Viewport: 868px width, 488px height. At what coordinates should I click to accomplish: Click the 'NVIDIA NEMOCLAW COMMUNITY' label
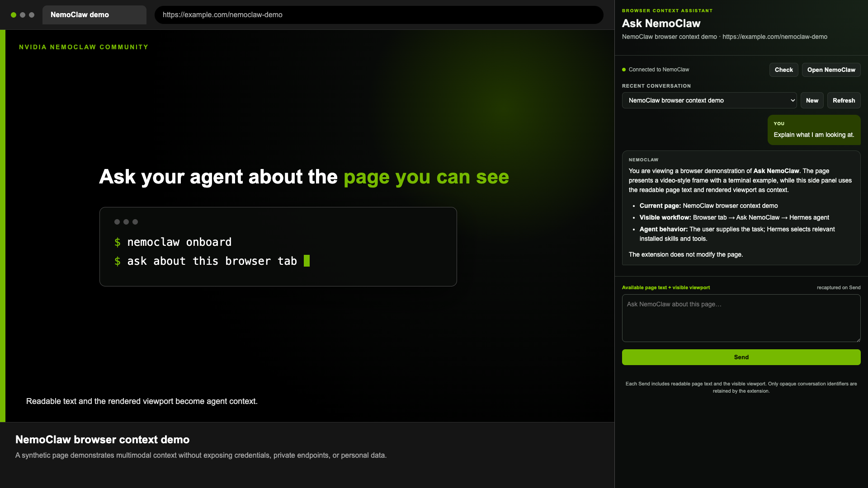(x=84, y=47)
